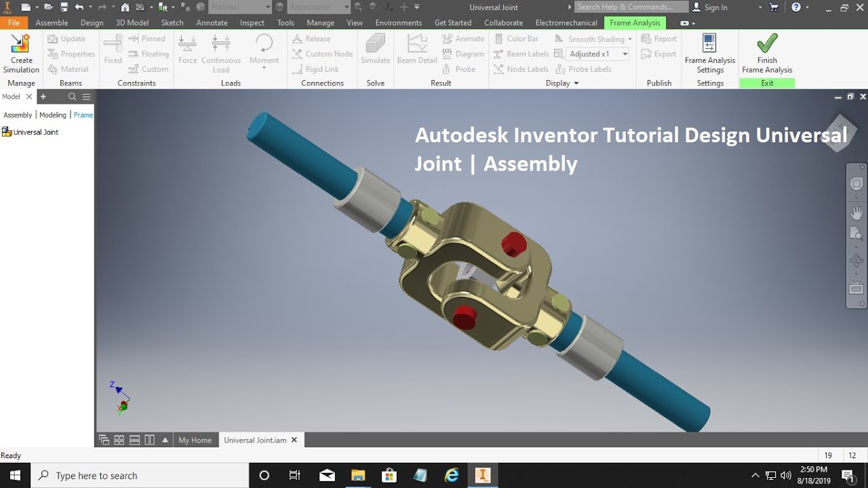Open the Appearance dropdown in title bar
This screenshot has height=488, width=868.
(346, 7)
